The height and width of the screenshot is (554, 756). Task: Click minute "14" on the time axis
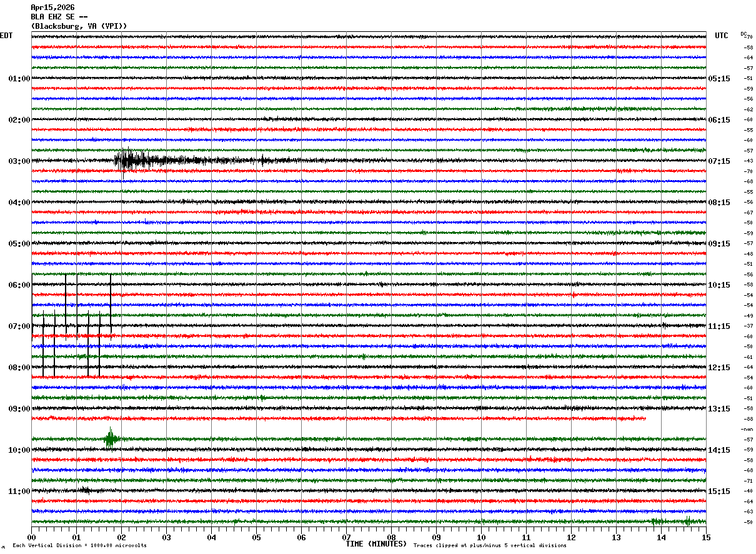point(661,537)
